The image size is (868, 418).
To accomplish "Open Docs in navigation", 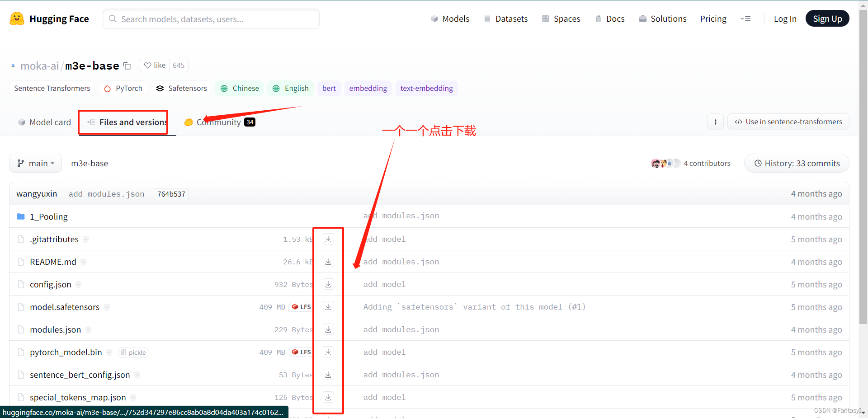I will [610, 19].
